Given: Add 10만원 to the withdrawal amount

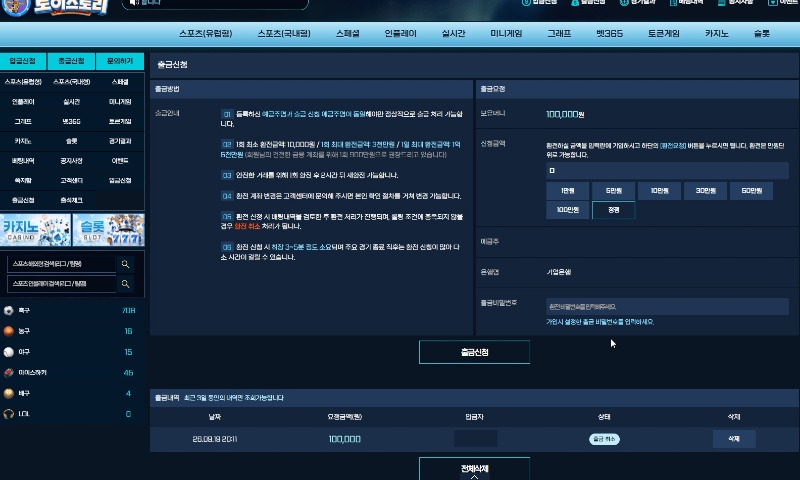Looking at the screenshot, I should pos(660,191).
